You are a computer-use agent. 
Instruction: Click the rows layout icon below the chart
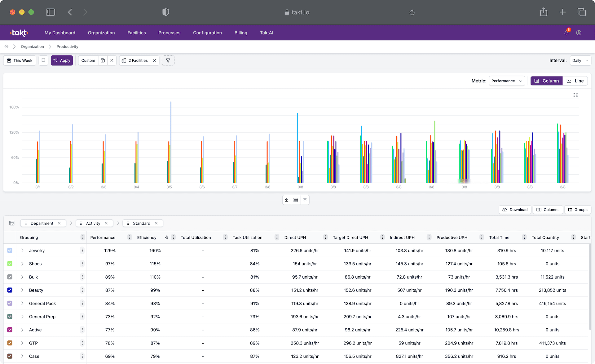296,200
